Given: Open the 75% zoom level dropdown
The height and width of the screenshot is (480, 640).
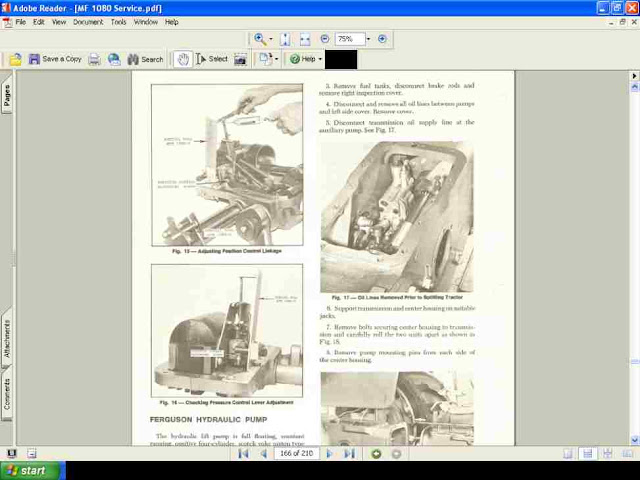Looking at the screenshot, I should (367, 39).
